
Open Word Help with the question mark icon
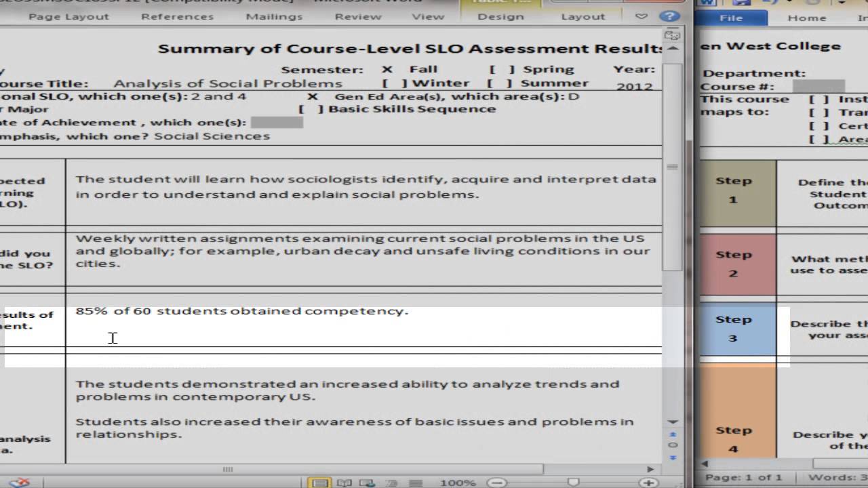click(x=670, y=16)
